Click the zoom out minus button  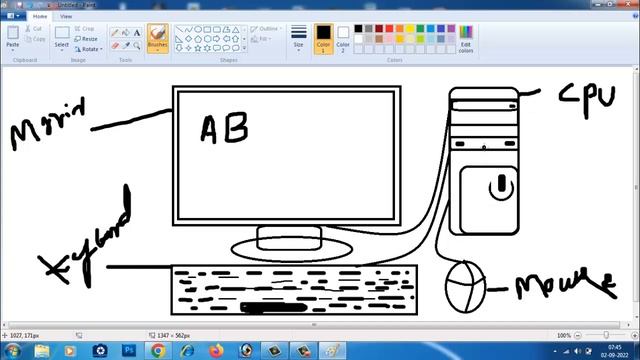(x=578, y=335)
